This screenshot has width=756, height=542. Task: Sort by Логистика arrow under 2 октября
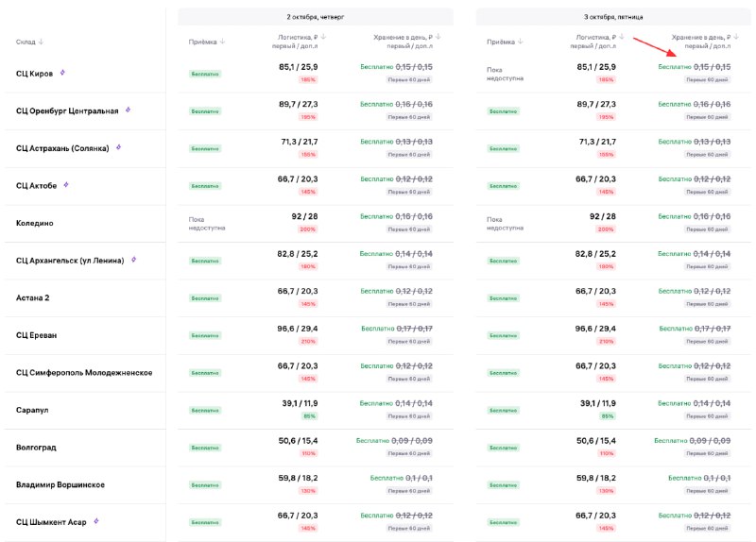pyautogui.click(x=323, y=37)
